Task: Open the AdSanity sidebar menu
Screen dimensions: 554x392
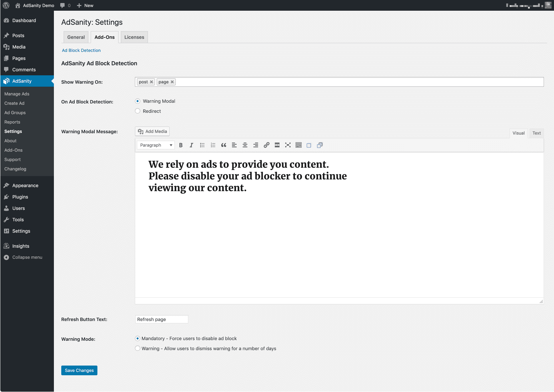Action: [x=27, y=81]
